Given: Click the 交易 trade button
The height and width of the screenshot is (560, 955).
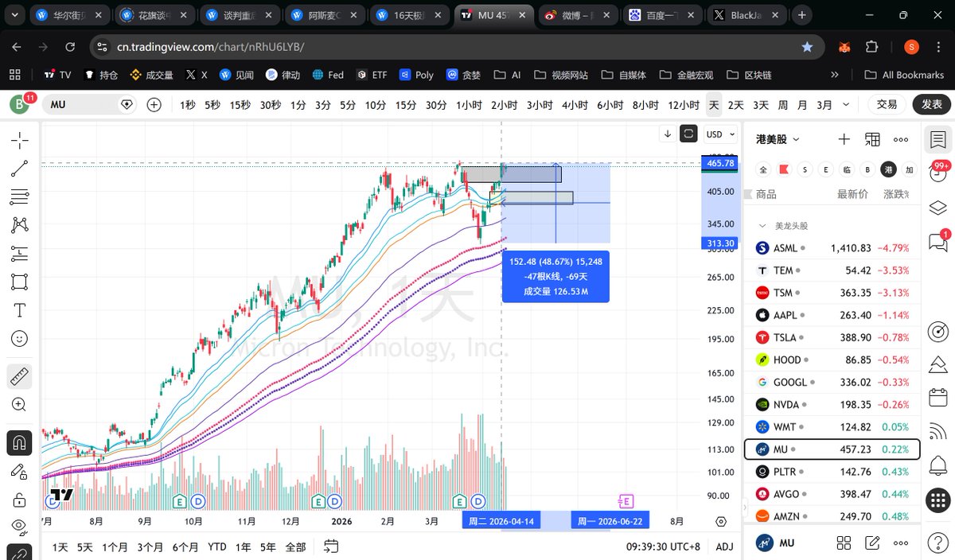Looking at the screenshot, I should click(x=887, y=104).
